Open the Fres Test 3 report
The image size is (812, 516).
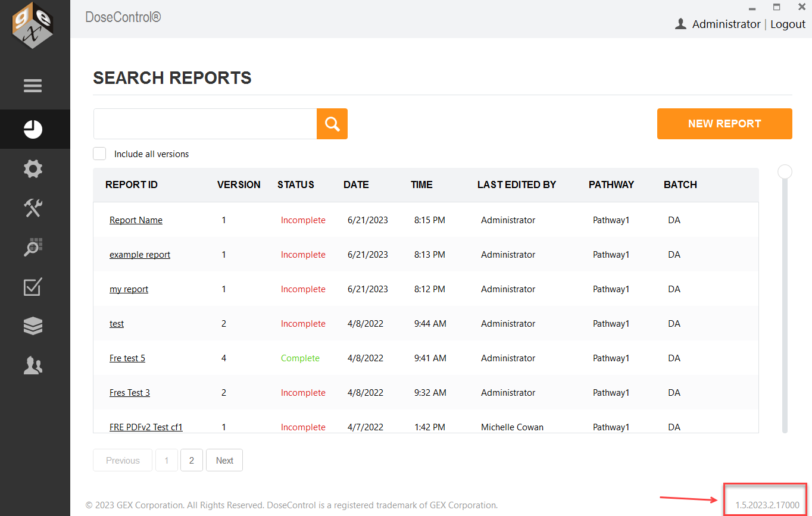pyautogui.click(x=130, y=393)
